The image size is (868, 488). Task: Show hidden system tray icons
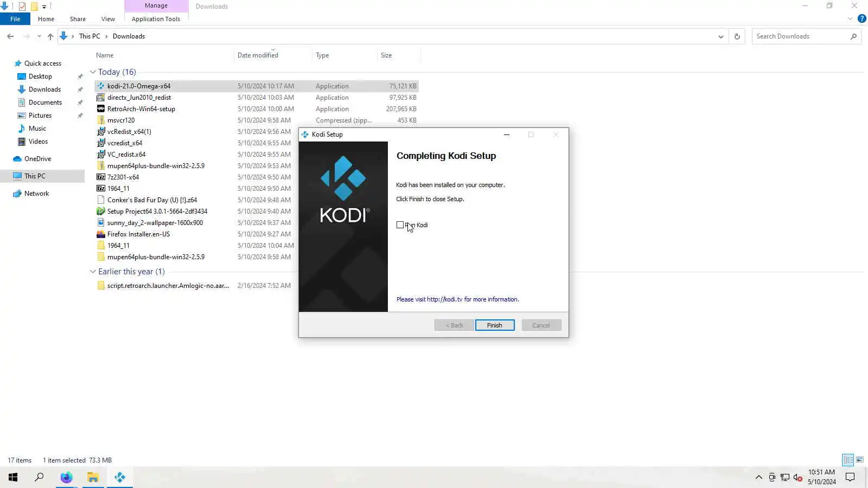[x=759, y=478]
